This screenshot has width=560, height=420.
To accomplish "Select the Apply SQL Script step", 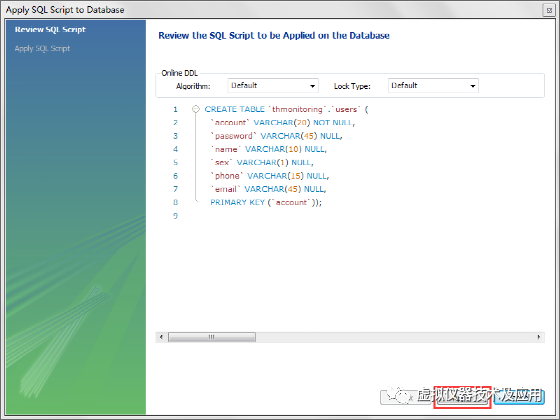I will tap(42, 49).
